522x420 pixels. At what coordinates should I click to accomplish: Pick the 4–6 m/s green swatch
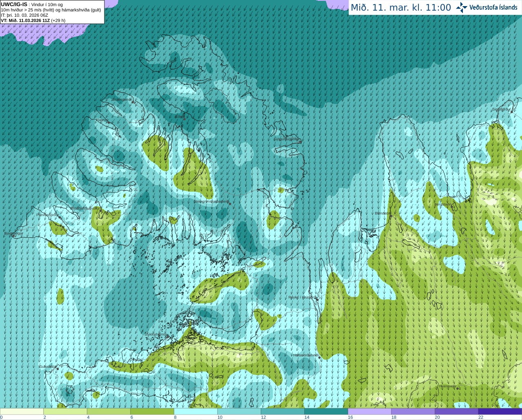(108, 411)
